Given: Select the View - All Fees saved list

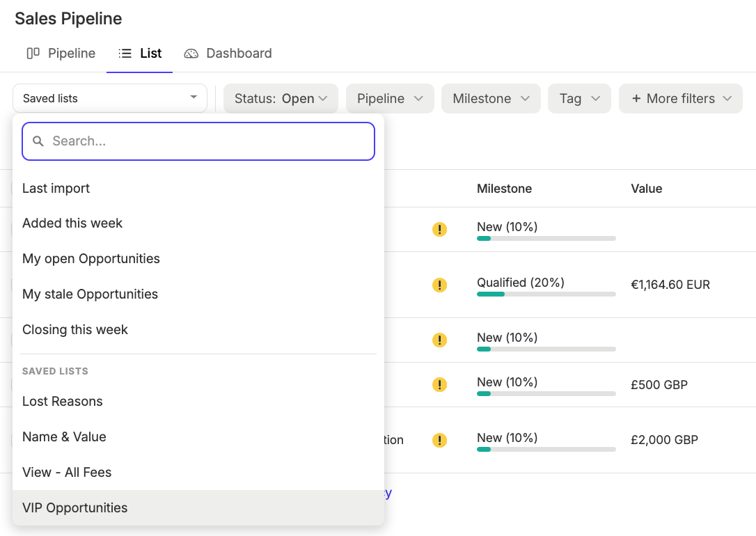Looking at the screenshot, I should pyautogui.click(x=198, y=473).
